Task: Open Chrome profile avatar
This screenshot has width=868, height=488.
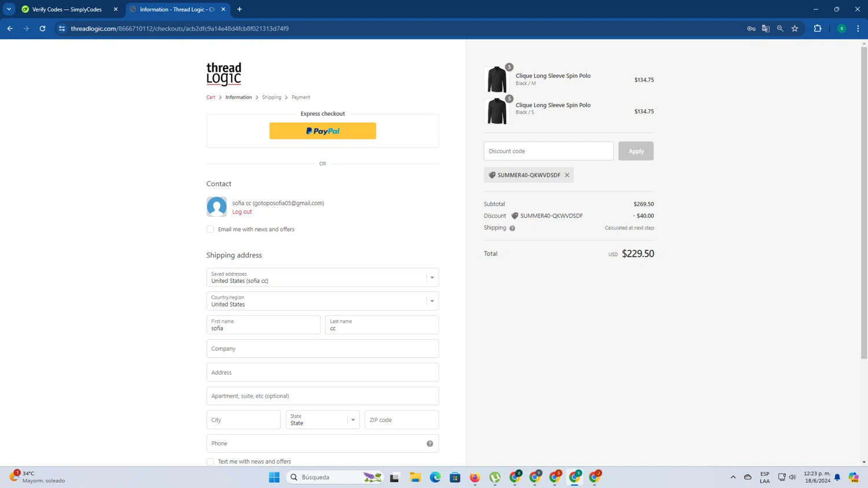Action: coord(841,28)
